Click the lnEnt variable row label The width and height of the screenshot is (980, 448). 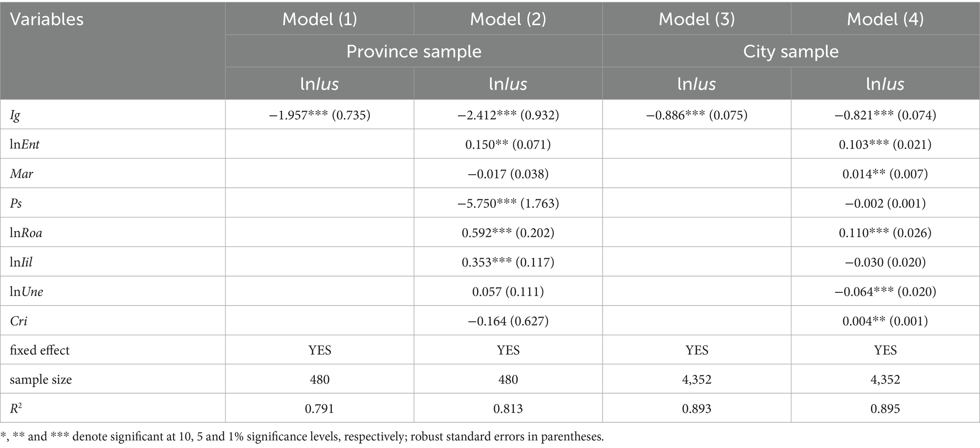[25, 145]
